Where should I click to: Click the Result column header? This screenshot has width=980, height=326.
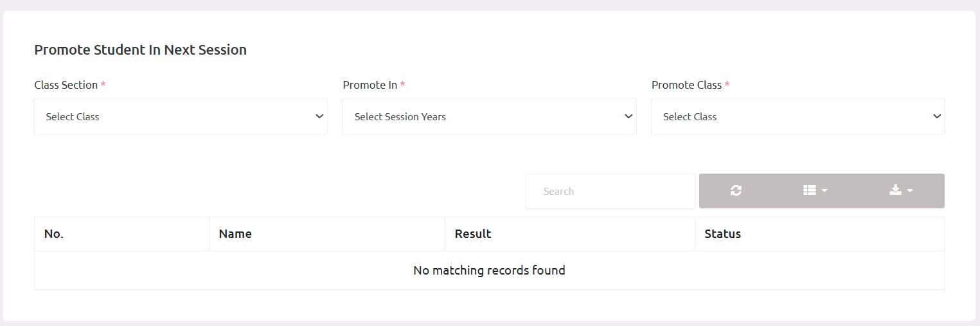570,234
